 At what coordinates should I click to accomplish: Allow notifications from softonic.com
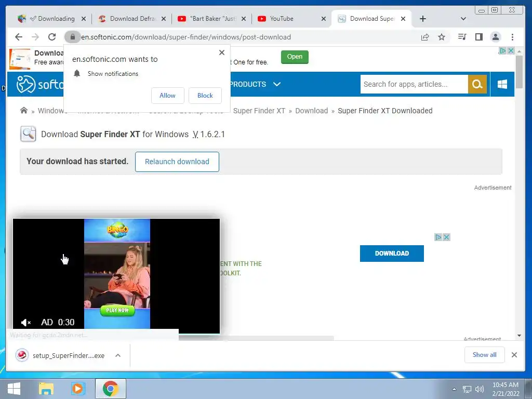tap(168, 96)
